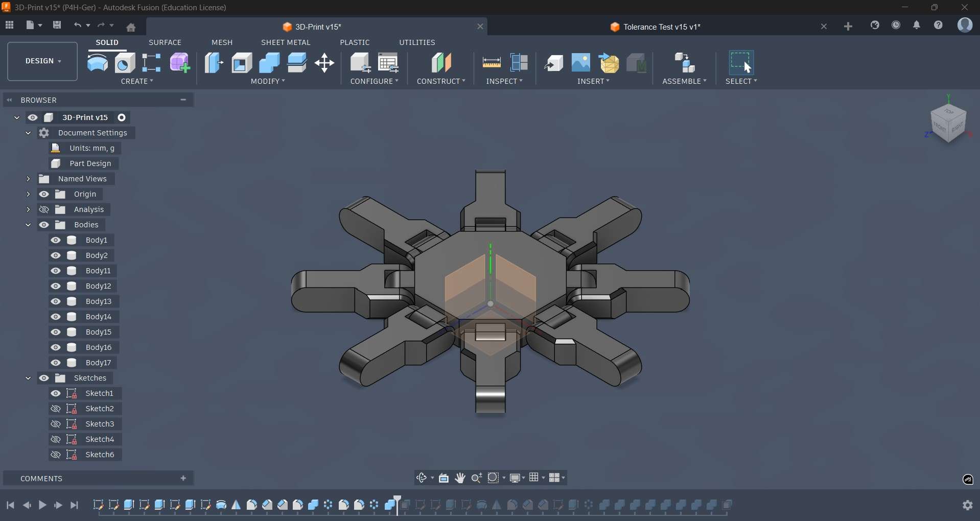Expand the Origin folder
This screenshot has width=980, height=521.
tap(28, 194)
